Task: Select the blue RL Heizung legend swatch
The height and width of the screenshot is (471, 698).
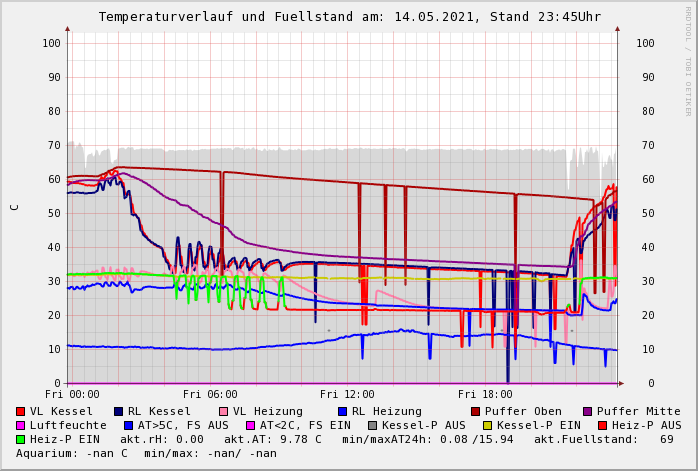Action: click(342, 411)
